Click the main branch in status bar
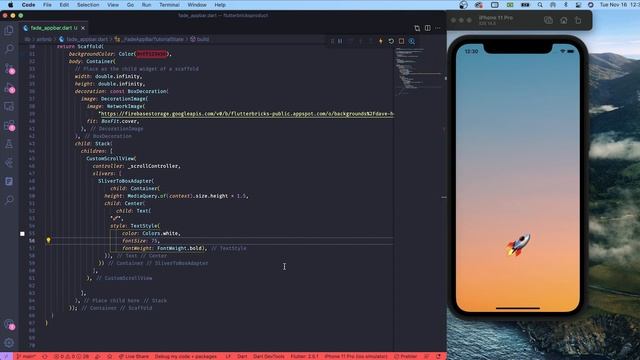This screenshot has height=360, width=640. click(27, 356)
